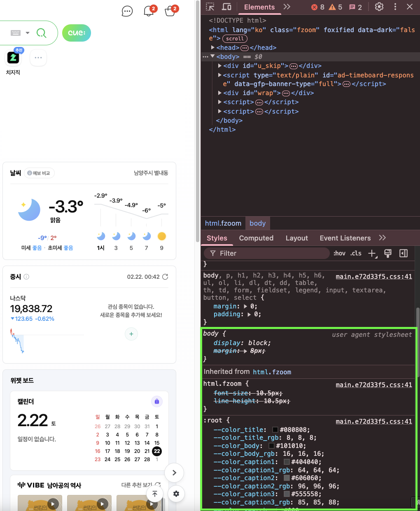The image size is (420, 511).
Task: Expand the padding shorthand triangle
Action: coord(250,314)
